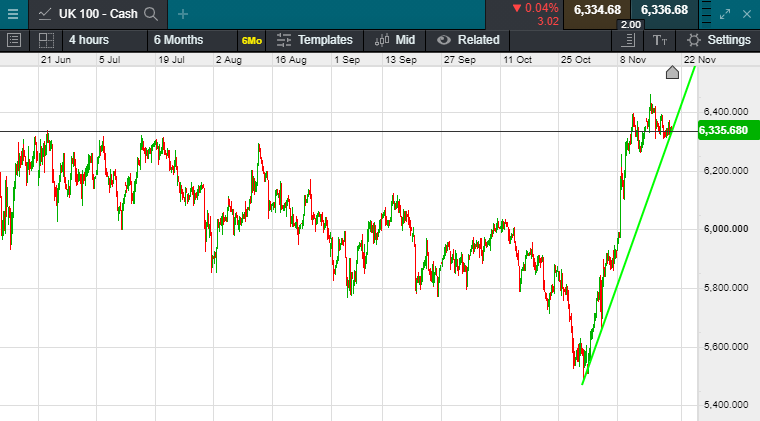The height and width of the screenshot is (421, 760).
Task: Open the list panel icon in toolbar
Action: (x=14, y=40)
